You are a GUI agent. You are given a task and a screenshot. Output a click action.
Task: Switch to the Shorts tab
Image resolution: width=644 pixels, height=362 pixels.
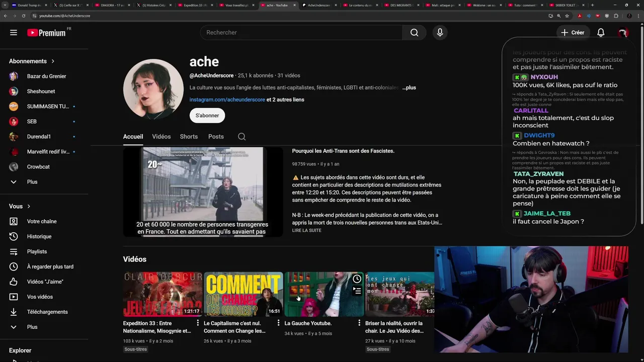tap(189, 137)
